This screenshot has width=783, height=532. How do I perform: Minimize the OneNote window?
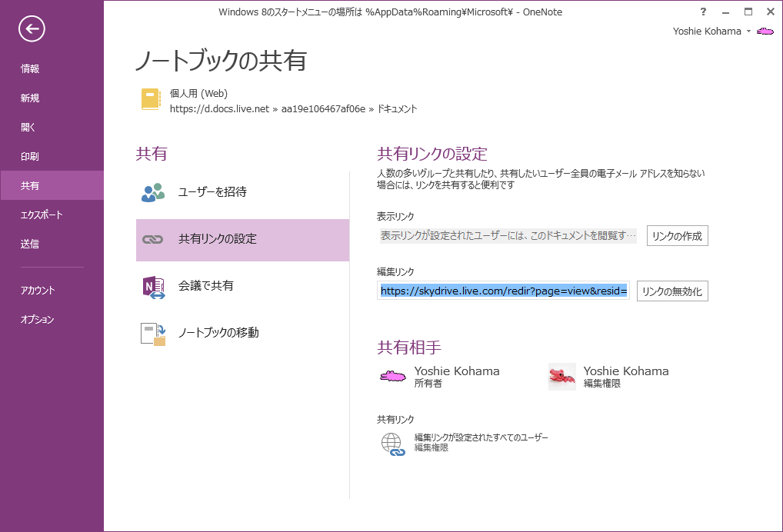point(725,12)
